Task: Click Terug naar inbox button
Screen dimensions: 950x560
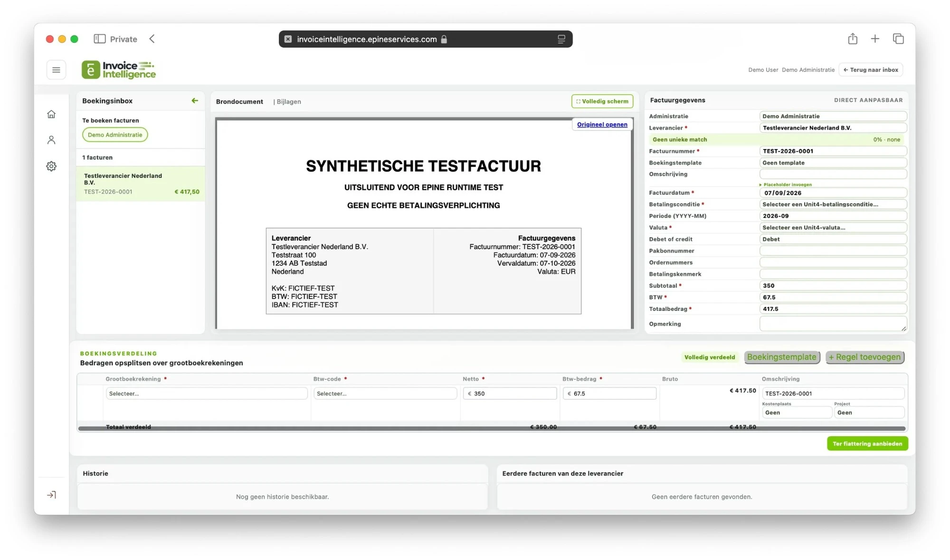Action: tap(870, 70)
